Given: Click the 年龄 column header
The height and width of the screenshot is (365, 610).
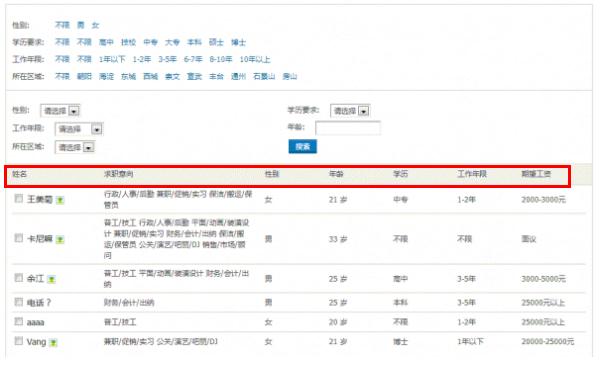Looking at the screenshot, I should (x=336, y=174).
